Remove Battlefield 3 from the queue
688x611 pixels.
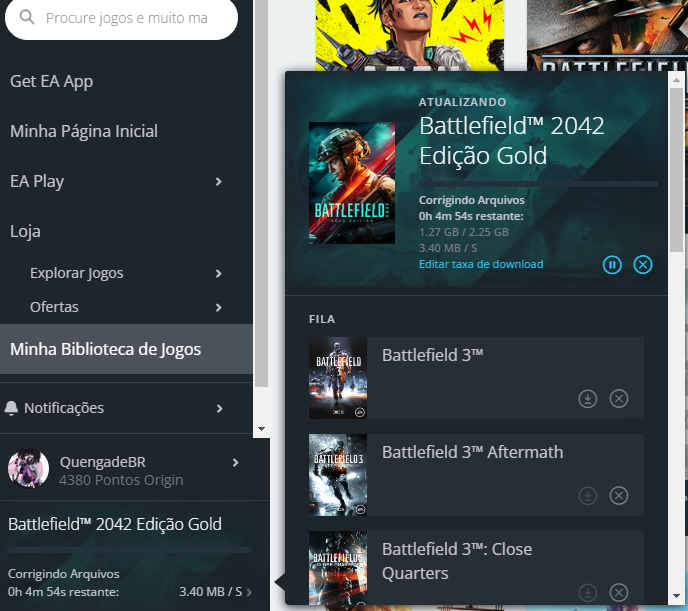pyautogui.click(x=619, y=399)
